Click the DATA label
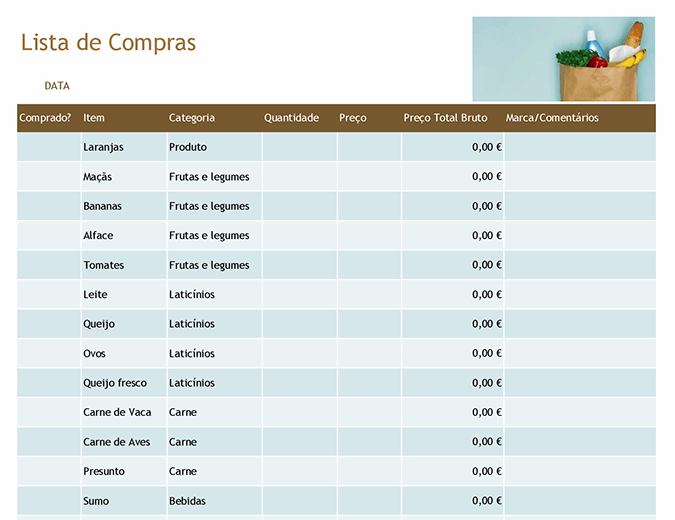 tap(57, 86)
